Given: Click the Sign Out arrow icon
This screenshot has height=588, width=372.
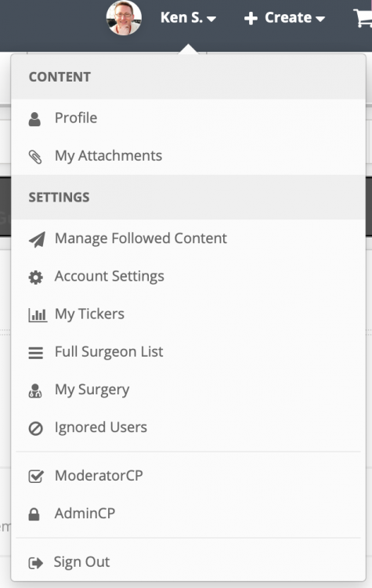Looking at the screenshot, I should (35, 563).
